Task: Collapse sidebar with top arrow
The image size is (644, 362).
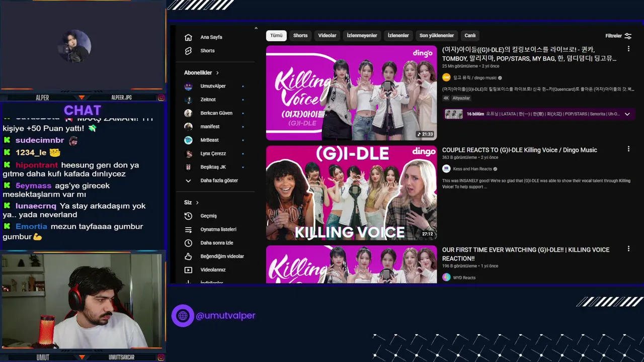Action: [x=256, y=29]
